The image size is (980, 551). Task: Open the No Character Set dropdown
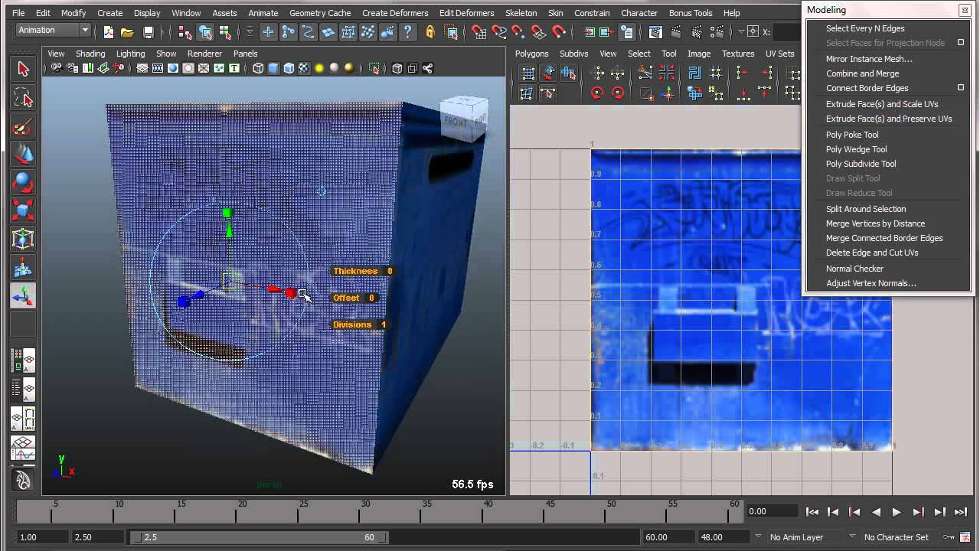(896, 537)
